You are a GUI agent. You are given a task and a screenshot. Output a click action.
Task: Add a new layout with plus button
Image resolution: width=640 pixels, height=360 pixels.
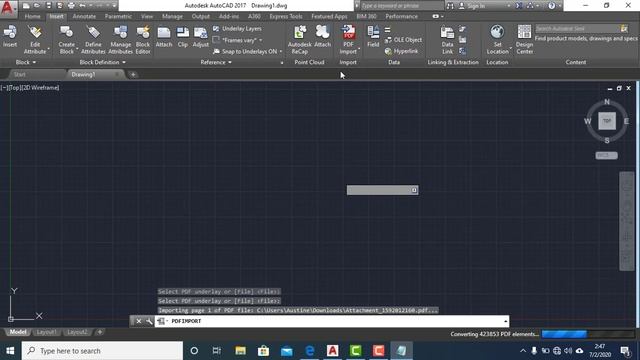(x=100, y=332)
